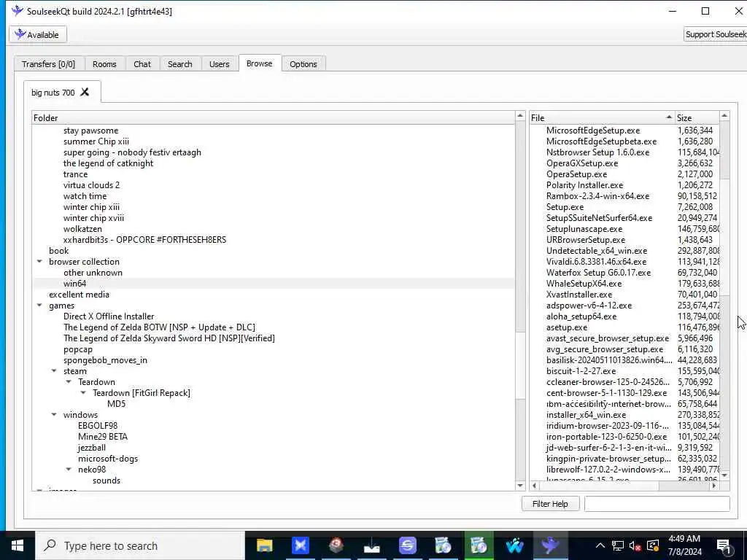Click the taskbar search box
Image resolution: width=747 pixels, height=560 pixels.
coord(141,545)
